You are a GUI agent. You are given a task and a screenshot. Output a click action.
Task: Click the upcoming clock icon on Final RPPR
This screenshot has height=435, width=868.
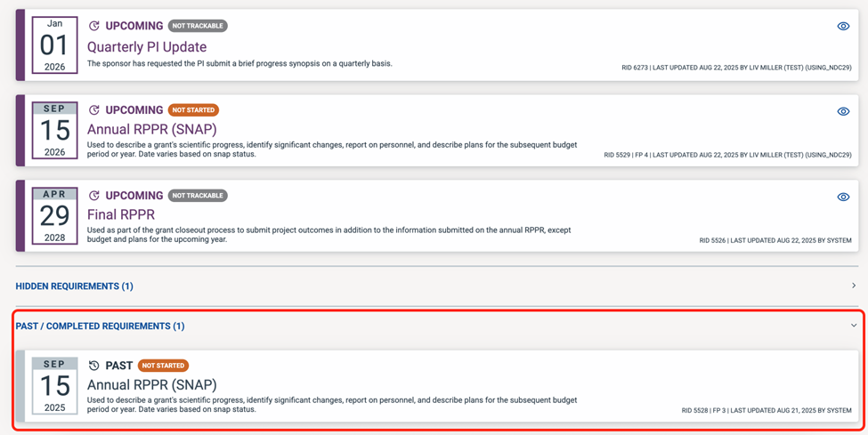click(x=93, y=196)
